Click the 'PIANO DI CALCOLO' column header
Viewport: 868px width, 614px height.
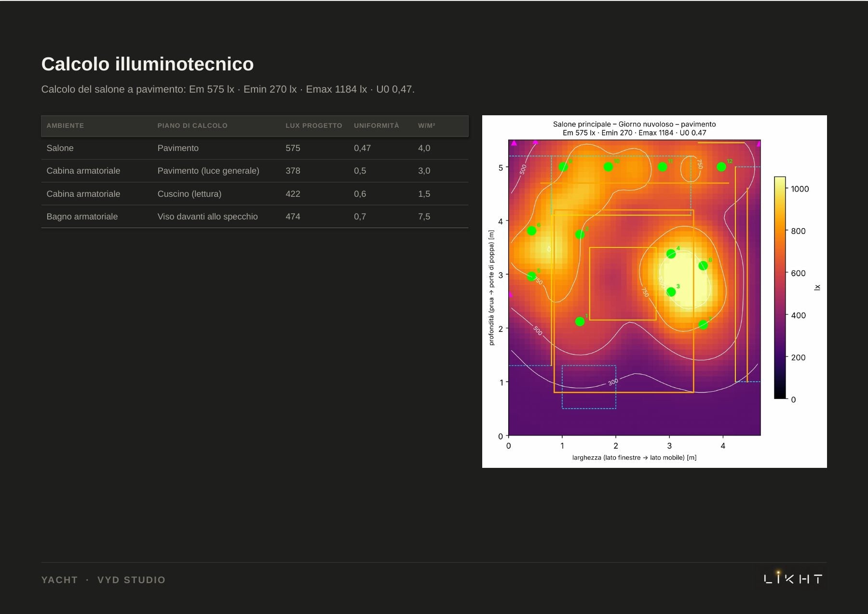pos(192,125)
